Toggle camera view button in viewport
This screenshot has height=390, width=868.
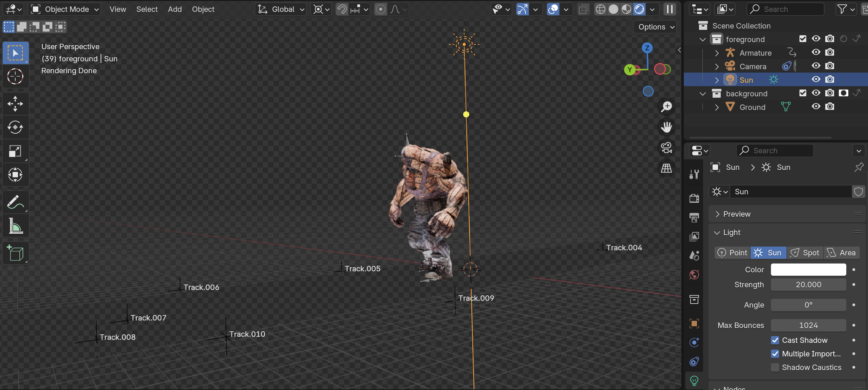click(666, 148)
